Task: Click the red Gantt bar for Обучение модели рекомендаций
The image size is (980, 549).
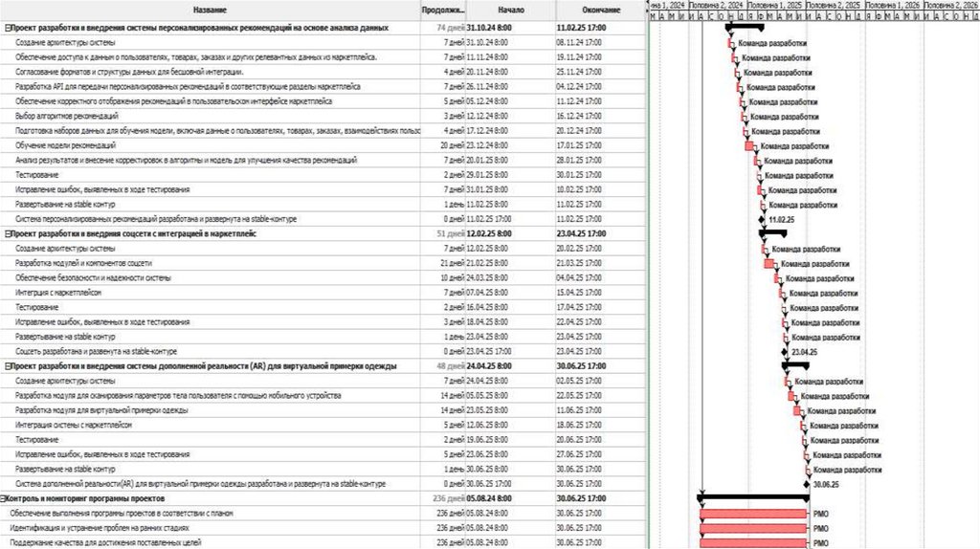Action: tap(749, 146)
